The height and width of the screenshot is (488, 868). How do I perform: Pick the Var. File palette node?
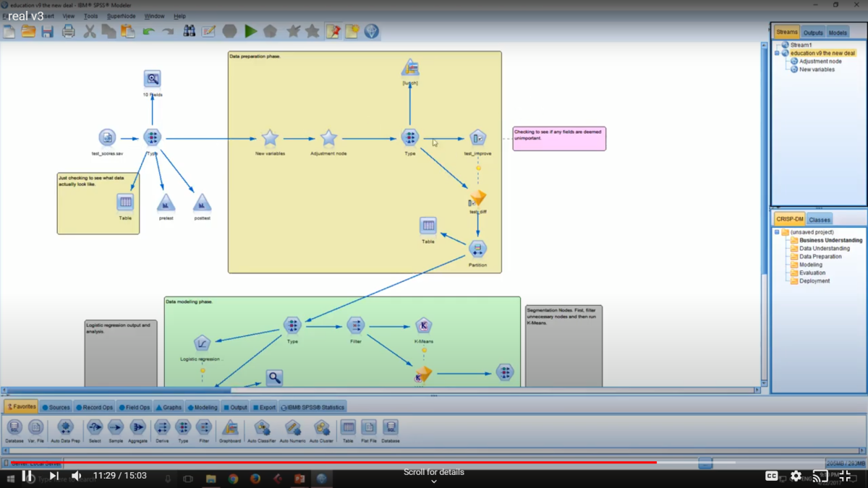(35, 427)
